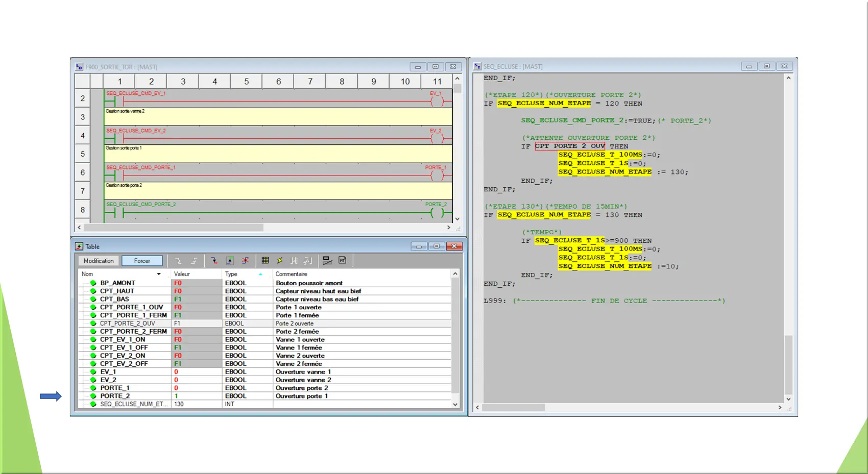
Task: Click the SEQ_ECLUSE_CMD_PORTE_2 contact in ladder
Action: (119, 213)
